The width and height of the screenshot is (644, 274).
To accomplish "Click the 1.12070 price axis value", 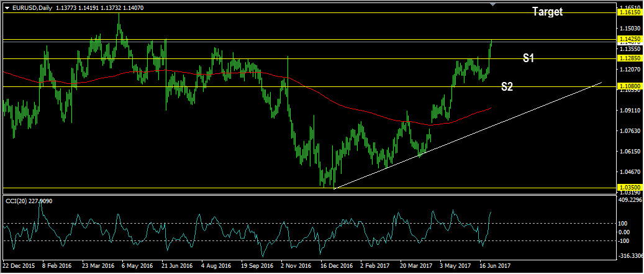I will [630, 70].
